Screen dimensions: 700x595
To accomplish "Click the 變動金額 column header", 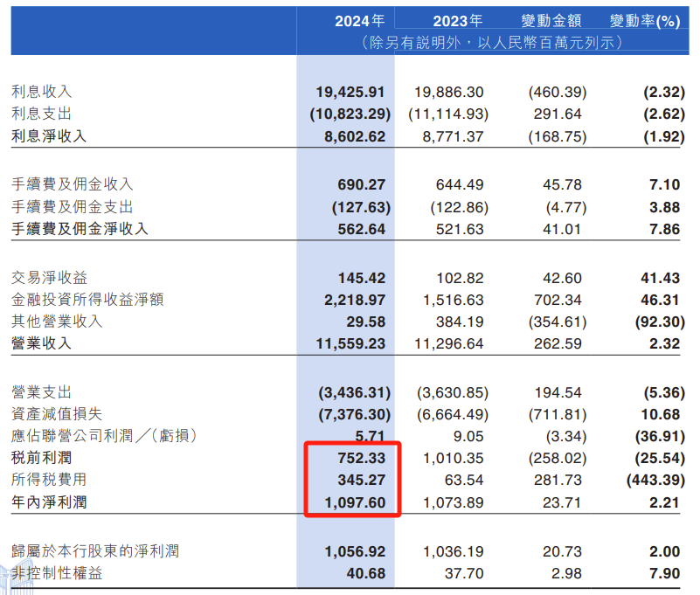I will pyautogui.click(x=551, y=21).
